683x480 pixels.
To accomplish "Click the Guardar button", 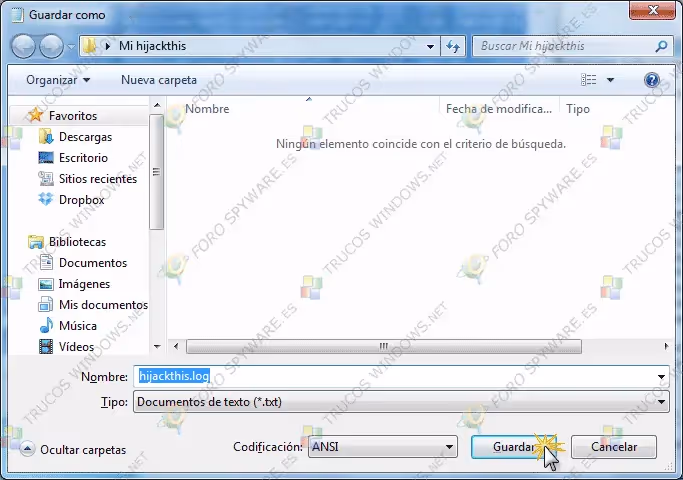I will (515, 447).
